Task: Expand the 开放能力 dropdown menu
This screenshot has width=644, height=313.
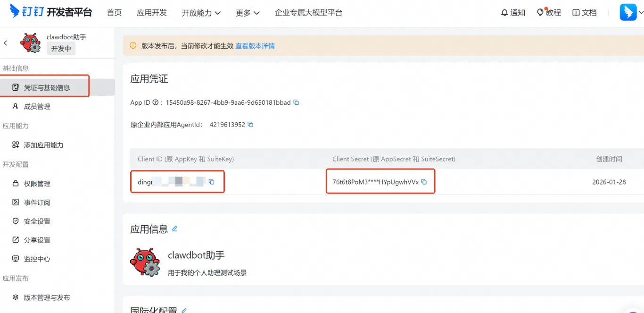Action: (201, 13)
